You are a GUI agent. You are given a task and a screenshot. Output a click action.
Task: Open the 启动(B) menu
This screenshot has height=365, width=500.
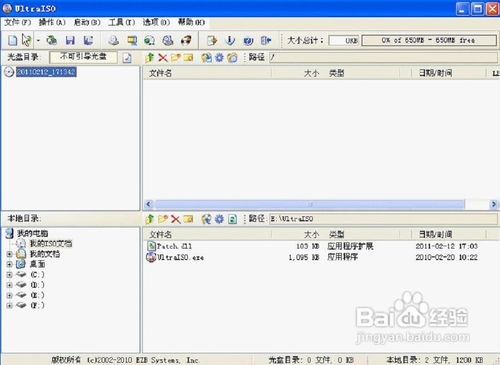(x=87, y=22)
